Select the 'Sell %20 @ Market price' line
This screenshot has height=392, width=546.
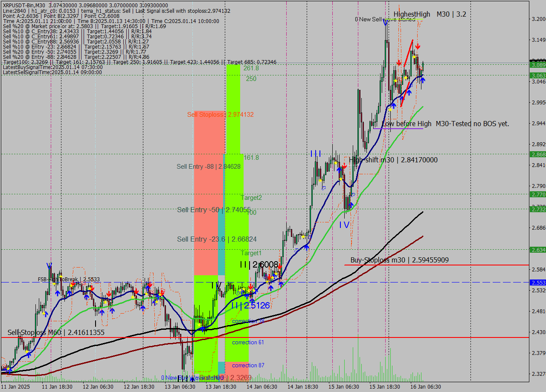[x=84, y=26]
